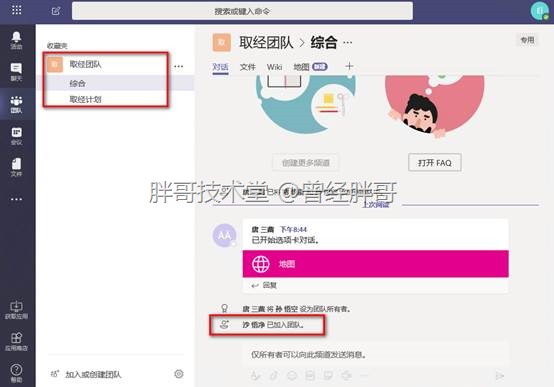Open Activity bell in left rail

coord(16,40)
